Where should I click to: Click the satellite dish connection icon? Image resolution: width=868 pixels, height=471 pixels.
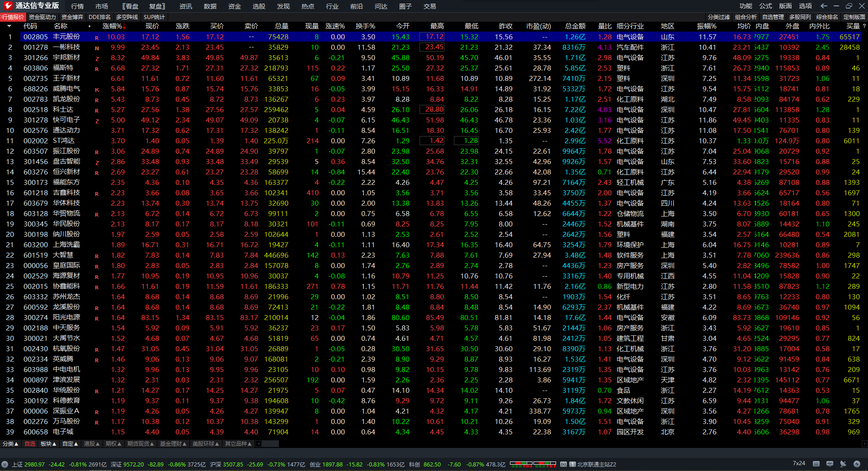click(x=843, y=464)
